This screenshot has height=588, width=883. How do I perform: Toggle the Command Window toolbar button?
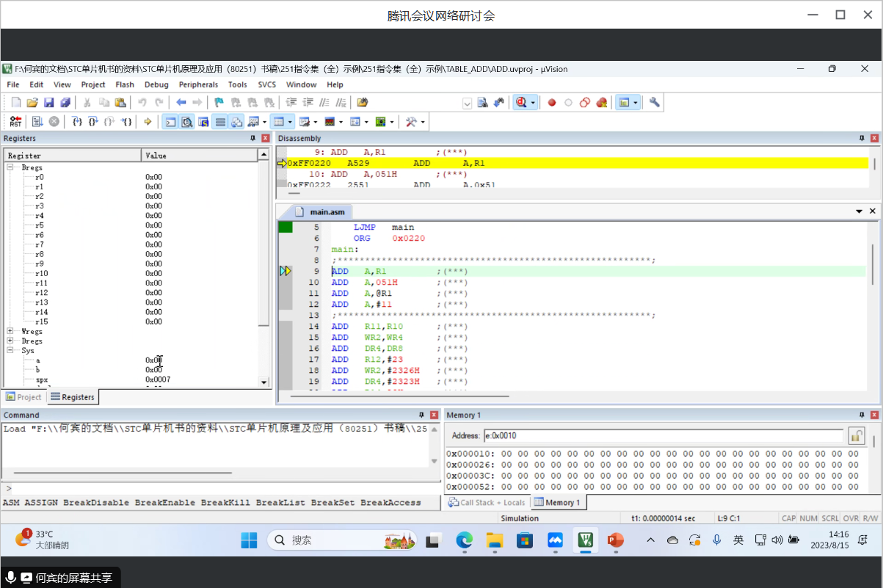(170, 122)
